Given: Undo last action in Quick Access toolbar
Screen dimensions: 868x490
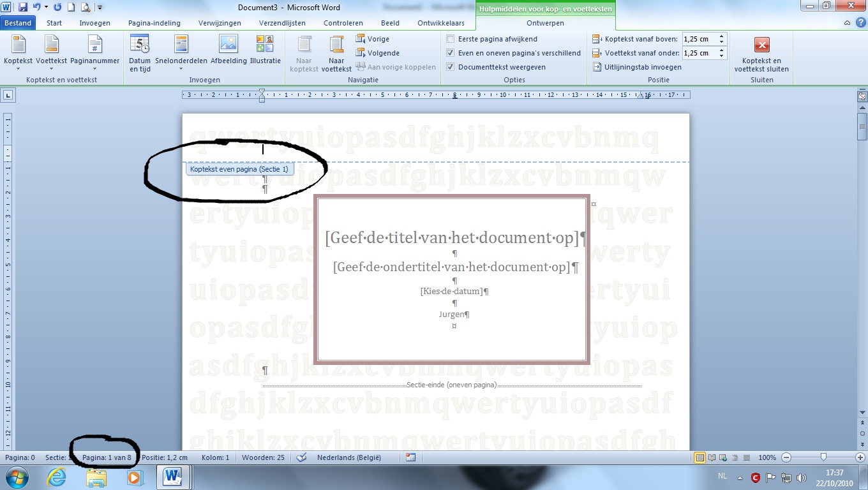Looking at the screenshot, I should pos(37,7).
